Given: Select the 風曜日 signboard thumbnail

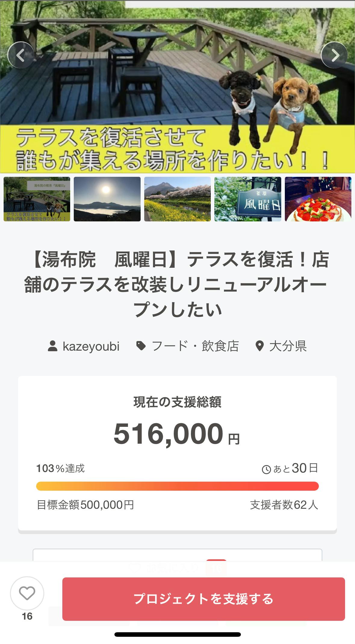Looking at the screenshot, I should [x=248, y=199].
